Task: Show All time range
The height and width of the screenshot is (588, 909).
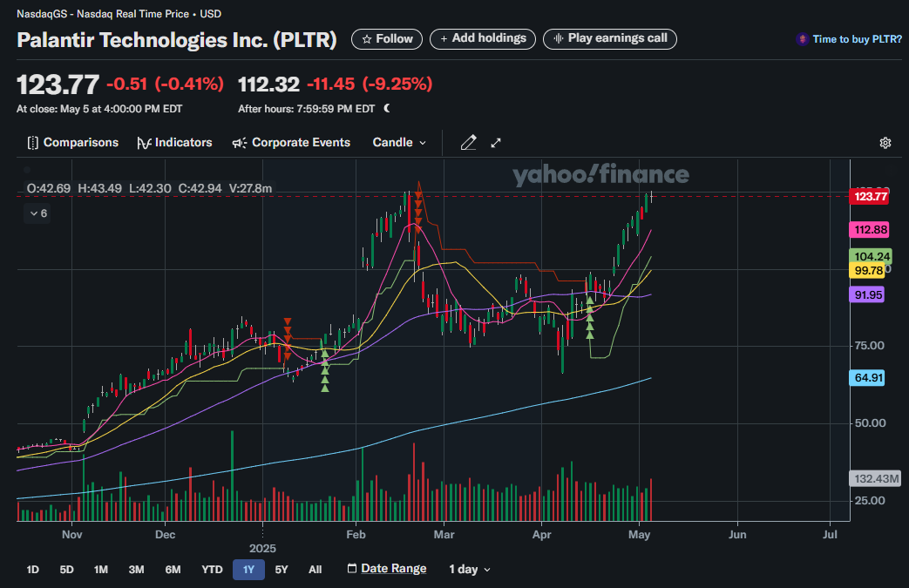Action: (315, 570)
